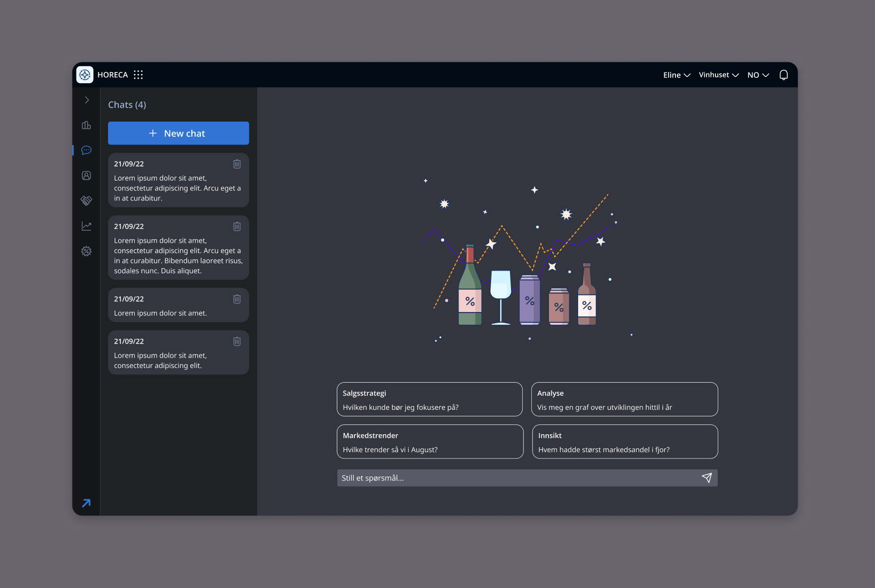Image resolution: width=875 pixels, height=588 pixels.
Task: Select the Salgsstrategi suggestion card
Action: (430, 399)
